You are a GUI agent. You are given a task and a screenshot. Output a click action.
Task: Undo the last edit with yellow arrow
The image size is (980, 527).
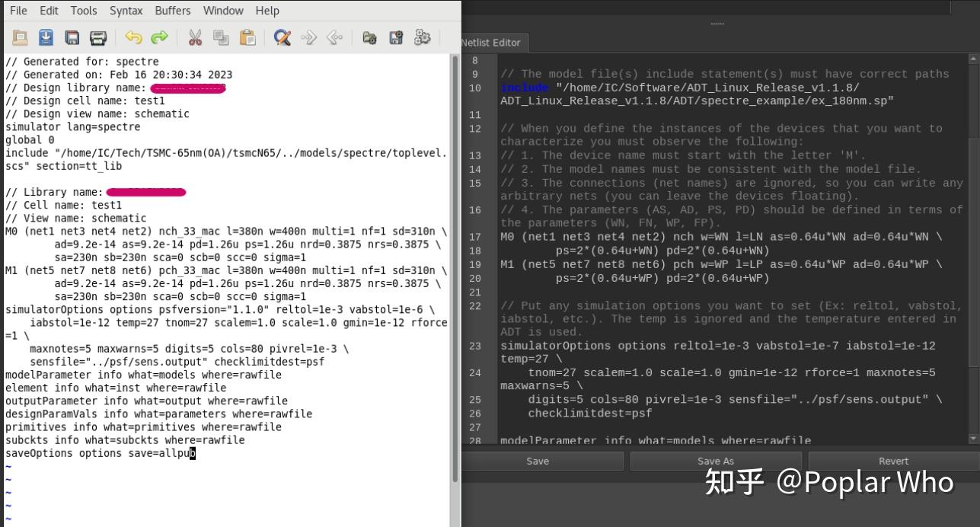[x=133, y=37]
